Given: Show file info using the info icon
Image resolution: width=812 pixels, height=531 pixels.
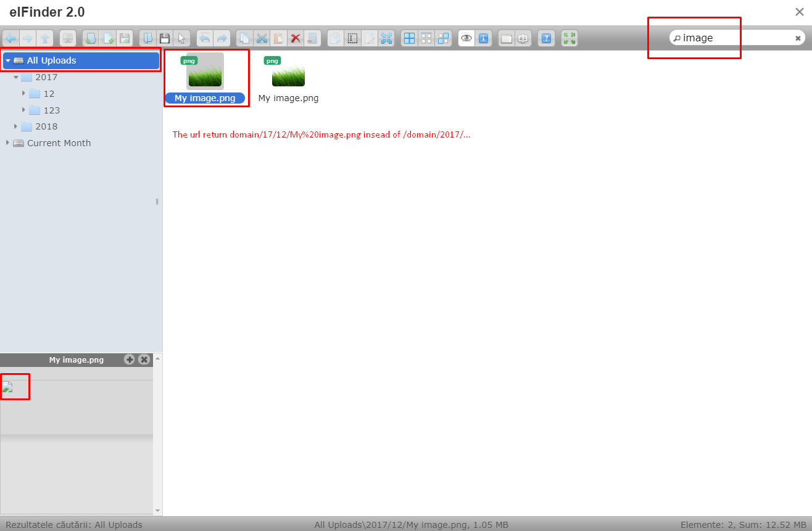Looking at the screenshot, I should click(x=484, y=38).
